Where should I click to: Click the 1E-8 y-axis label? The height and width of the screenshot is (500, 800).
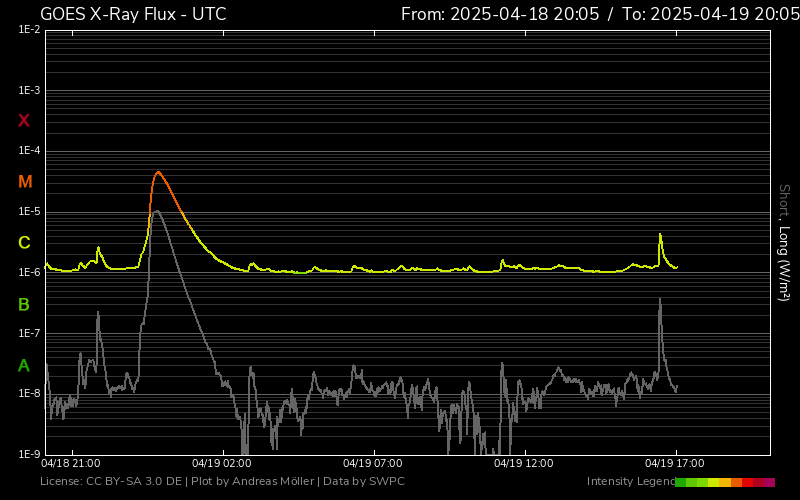pyautogui.click(x=29, y=393)
